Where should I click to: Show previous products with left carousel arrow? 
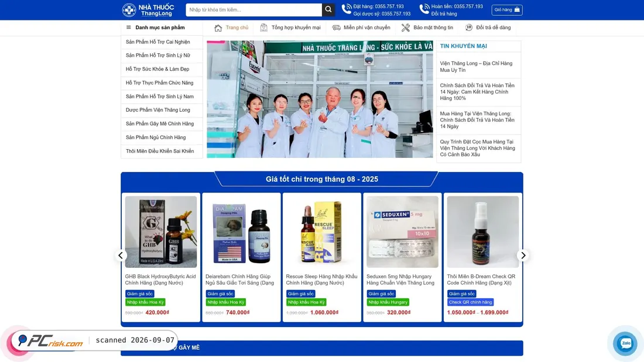121,256
